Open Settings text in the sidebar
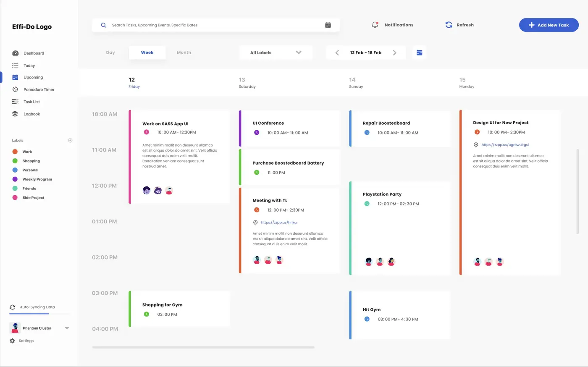 [26, 341]
